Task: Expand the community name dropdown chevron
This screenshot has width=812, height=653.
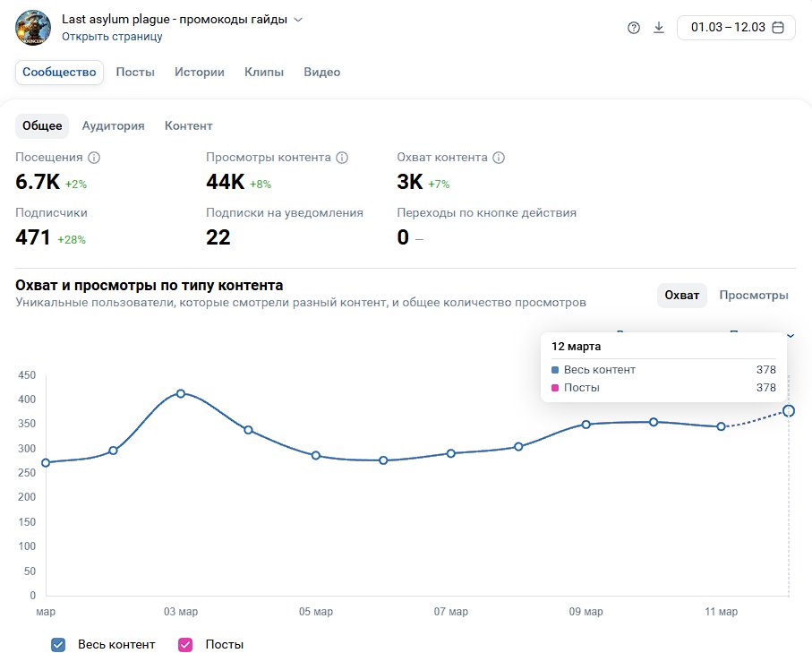Action: (298, 20)
